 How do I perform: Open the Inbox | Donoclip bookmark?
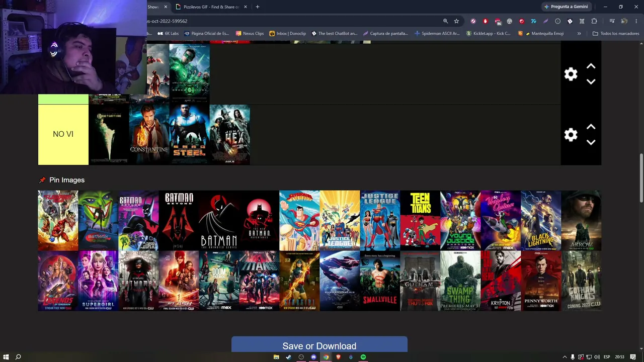click(288, 33)
